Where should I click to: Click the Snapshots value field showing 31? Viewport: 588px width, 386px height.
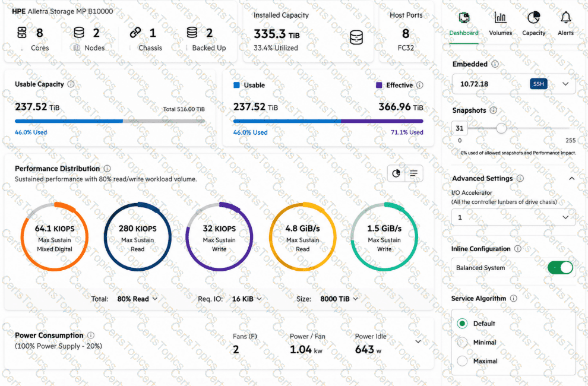[x=460, y=128]
